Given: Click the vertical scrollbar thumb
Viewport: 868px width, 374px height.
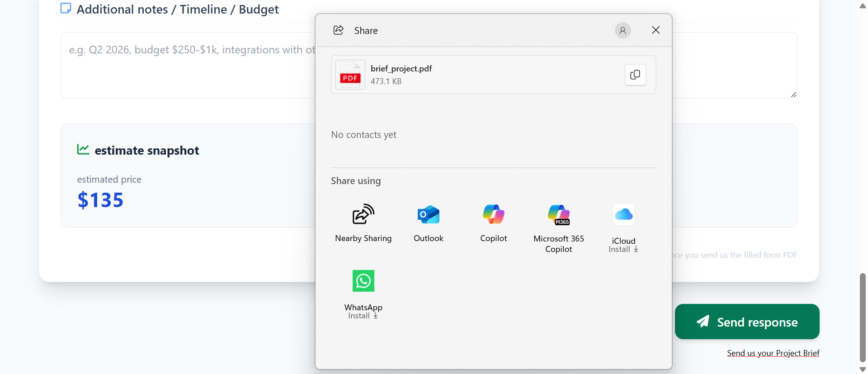Looking at the screenshot, I should [863, 317].
